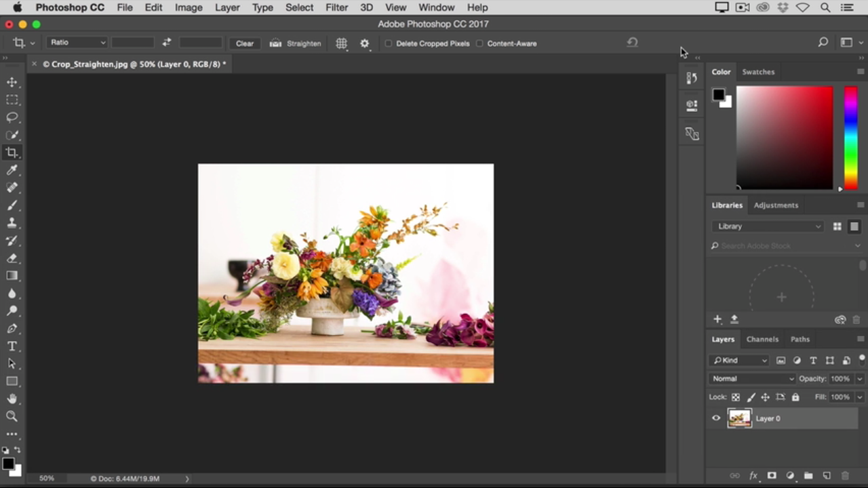This screenshot has height=488, width=868.
Task: Click the rainbow hue slider strip
Action: pyautogui.click(x=850, y=138)
